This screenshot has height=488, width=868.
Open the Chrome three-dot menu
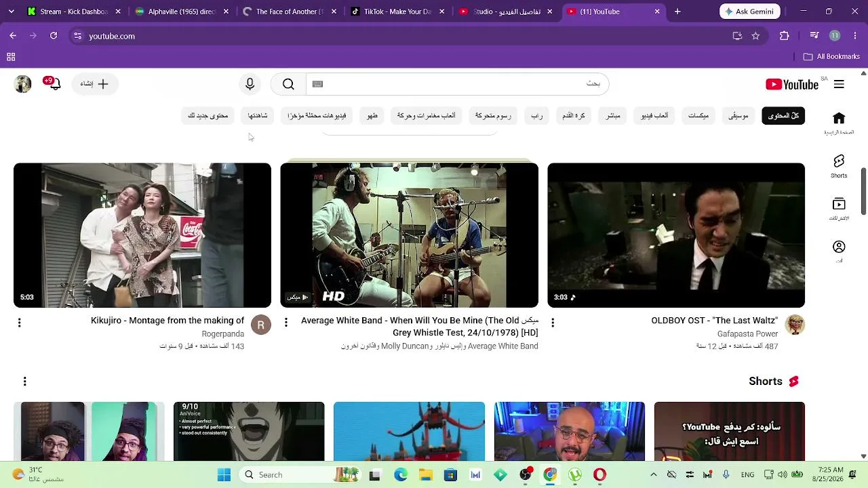coord(854,36)
